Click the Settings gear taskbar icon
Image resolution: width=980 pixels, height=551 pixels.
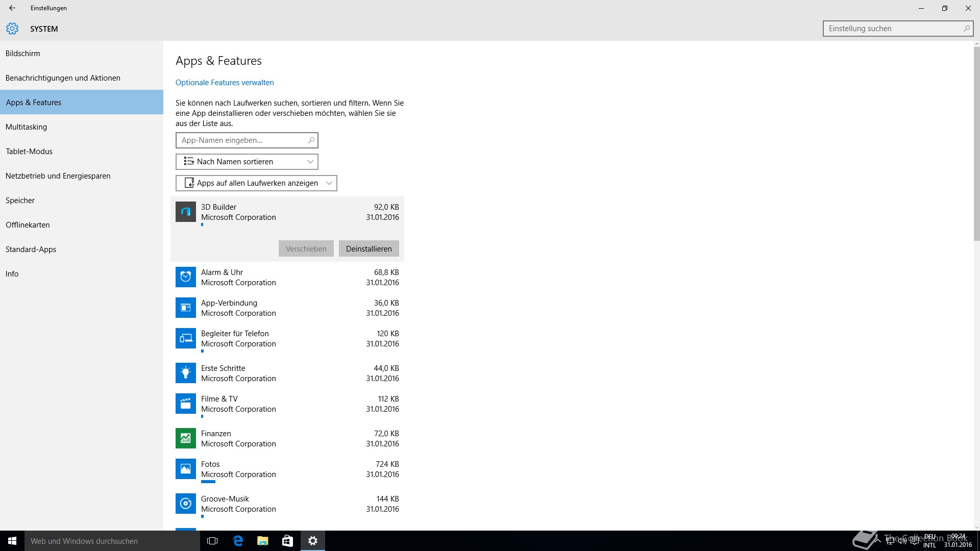(313, 541)
